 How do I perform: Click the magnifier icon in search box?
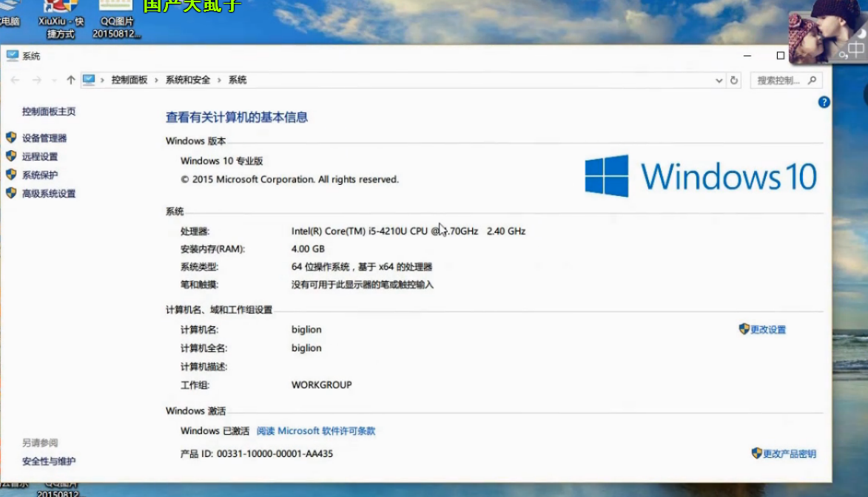coord(812,80)
